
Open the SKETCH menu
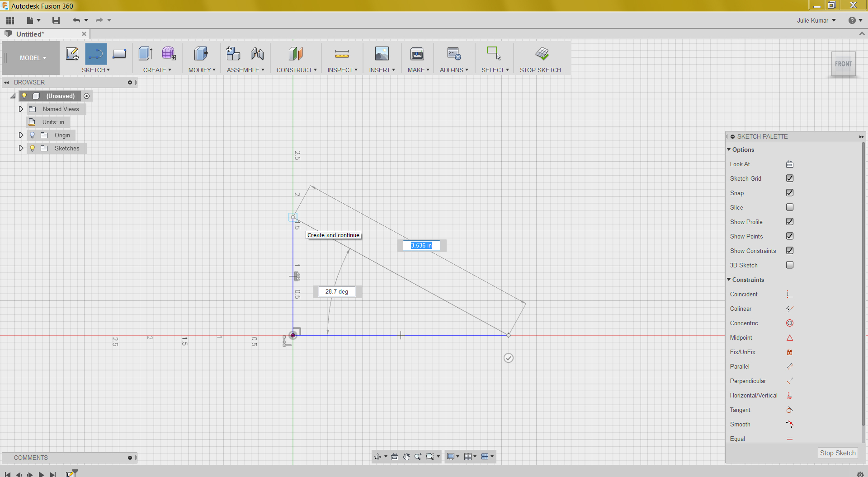pos(96,70)
